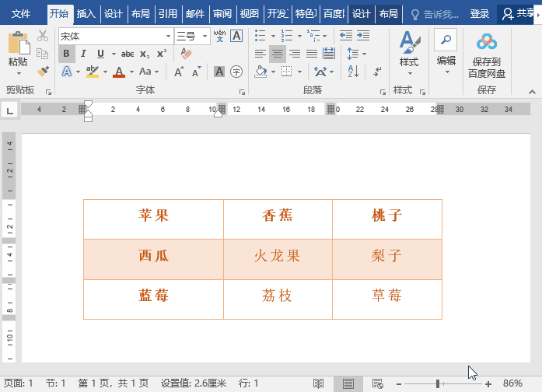Apply subscript formatting
The height and width of the screenshot is (392, 542).
point(145,54)
